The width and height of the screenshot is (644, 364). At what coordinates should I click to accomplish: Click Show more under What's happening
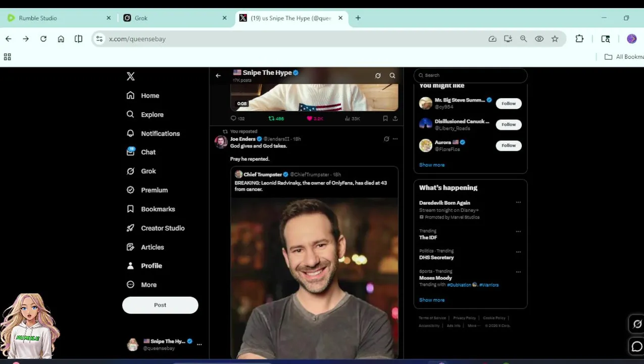click(432, 300)
